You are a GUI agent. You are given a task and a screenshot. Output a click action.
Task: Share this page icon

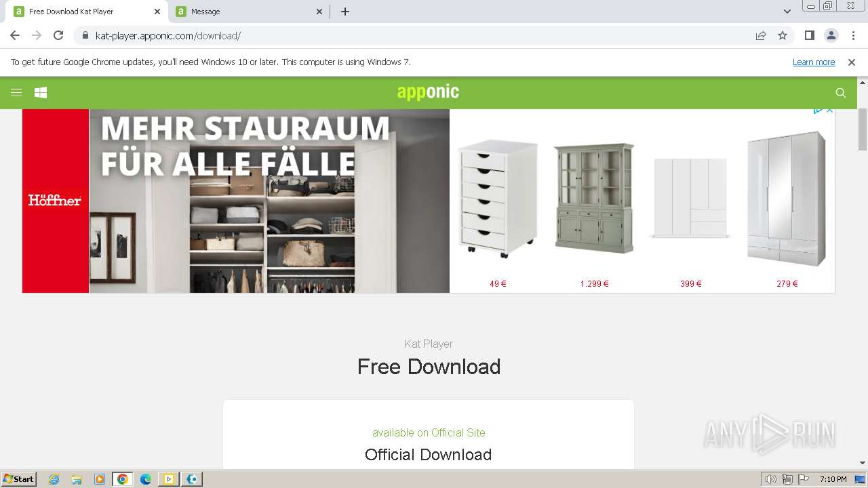[761, 35]
